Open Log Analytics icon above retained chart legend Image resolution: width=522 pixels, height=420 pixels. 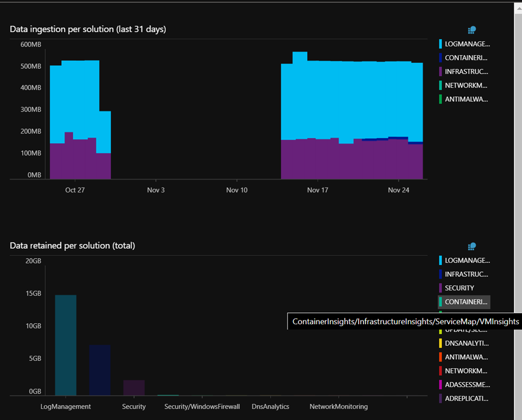472,247
